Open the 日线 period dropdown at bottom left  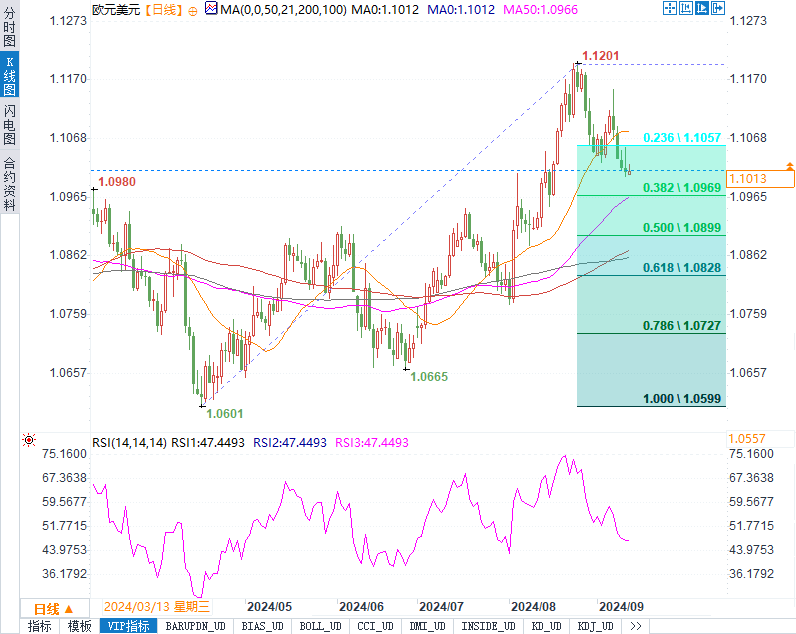click(54, 608)
